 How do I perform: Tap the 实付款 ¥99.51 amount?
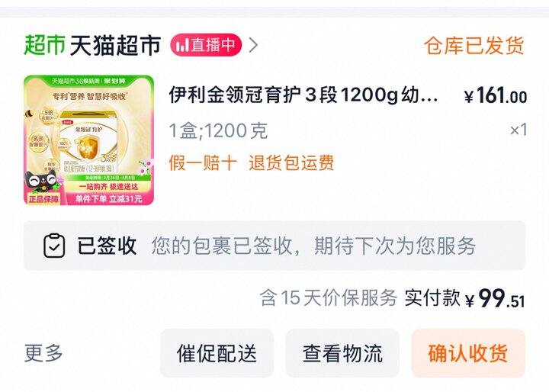click(464, 298)
